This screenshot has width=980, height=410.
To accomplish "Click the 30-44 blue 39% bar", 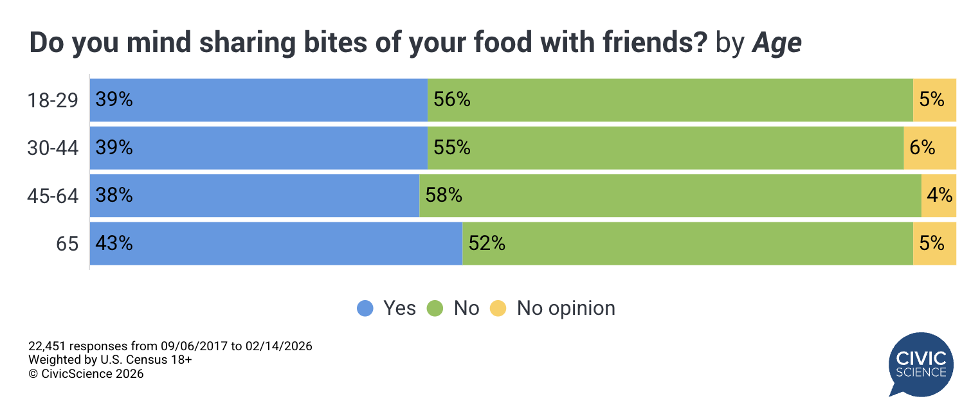I will 259,148.
